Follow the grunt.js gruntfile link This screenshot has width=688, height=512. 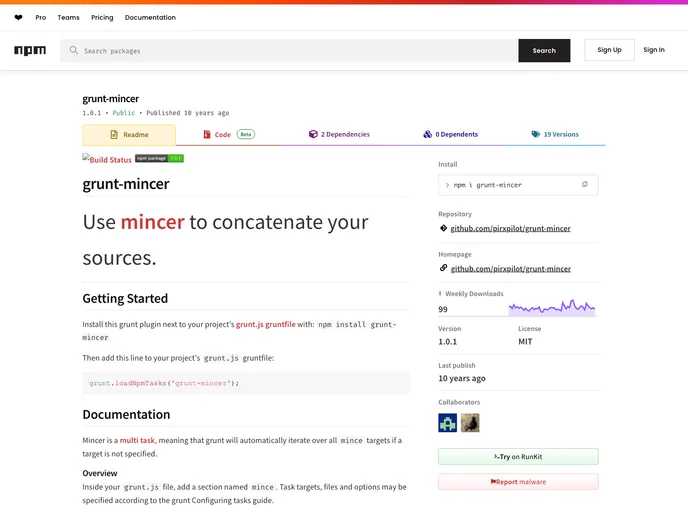(x=265, y=324)
